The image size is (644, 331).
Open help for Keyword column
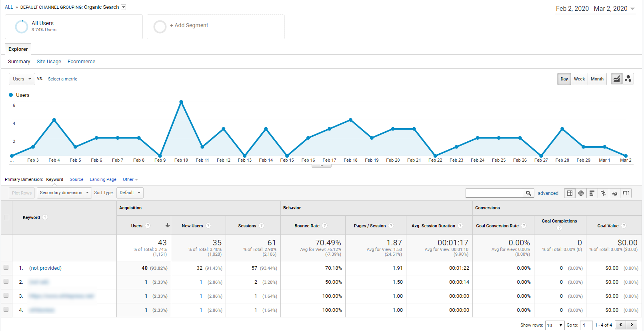tap(45, 217)
